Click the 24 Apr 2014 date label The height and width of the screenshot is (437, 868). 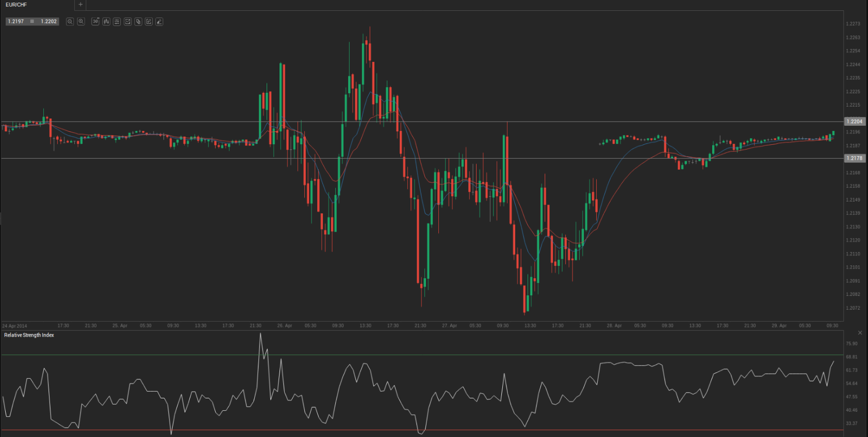pos(14,326)
